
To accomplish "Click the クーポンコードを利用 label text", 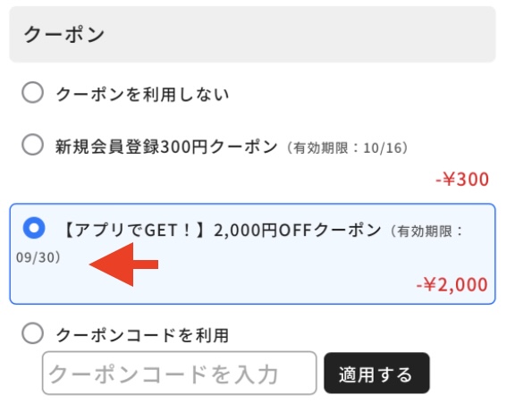I will 142,335.
